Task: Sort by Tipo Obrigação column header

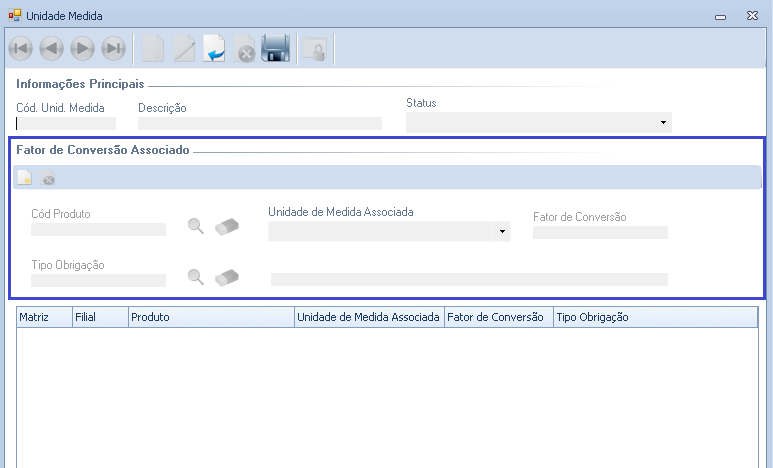Action: [x=656, y=317]
